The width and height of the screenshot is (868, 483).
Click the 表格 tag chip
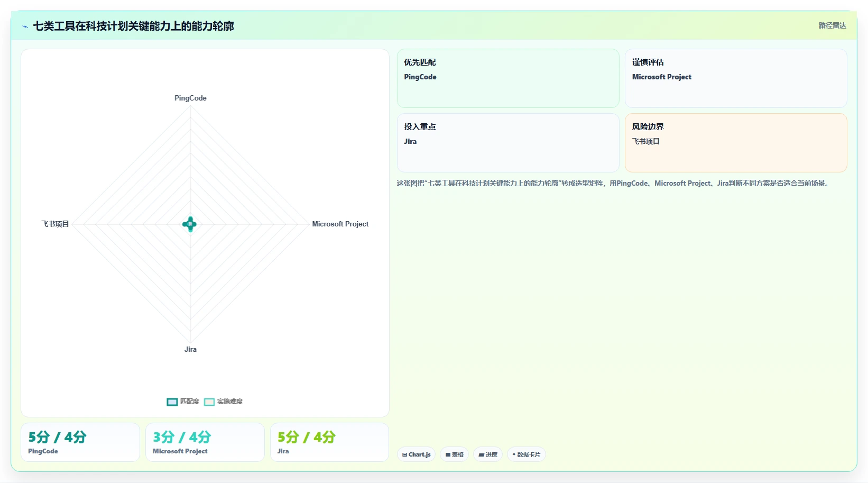(x=454, y=454)
